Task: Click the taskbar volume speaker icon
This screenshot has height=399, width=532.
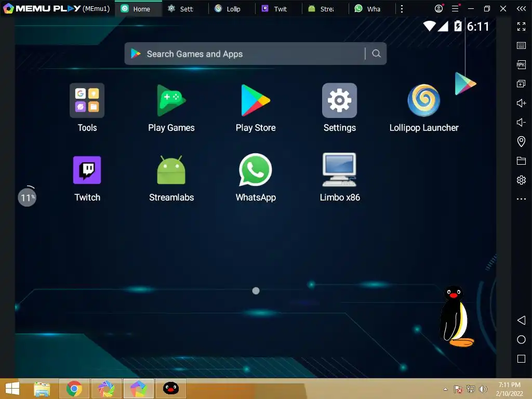Action: tap(483, 389)
